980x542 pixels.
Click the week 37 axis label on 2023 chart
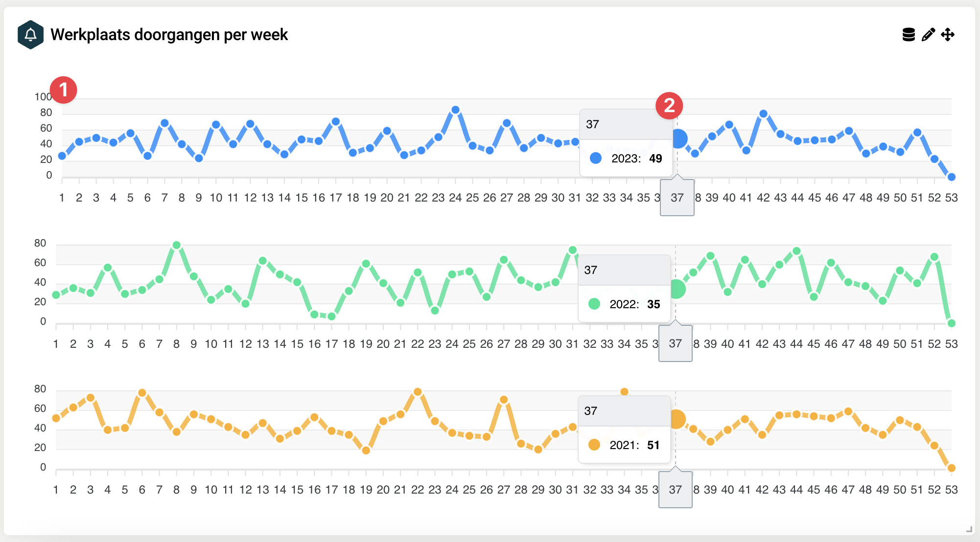(677, 198)
